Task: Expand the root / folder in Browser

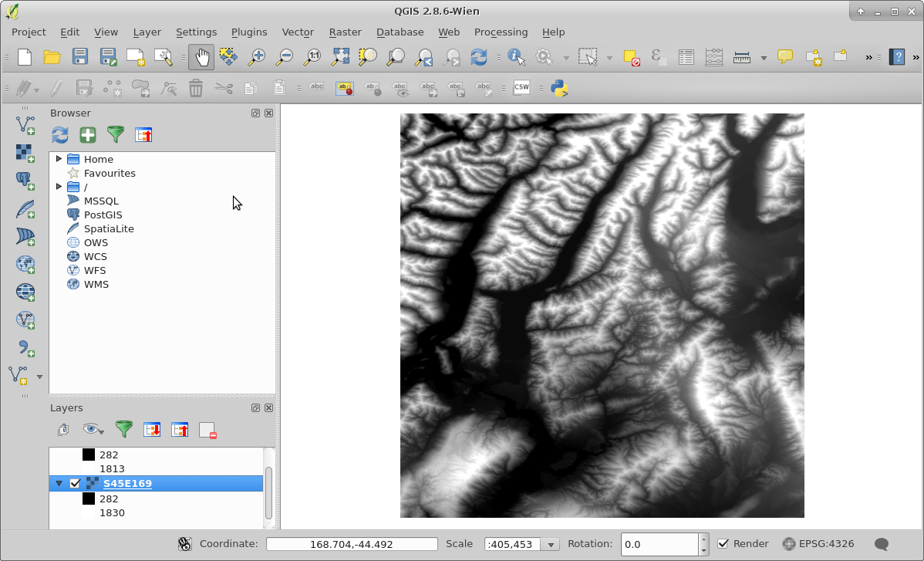Action: point(59,186)
